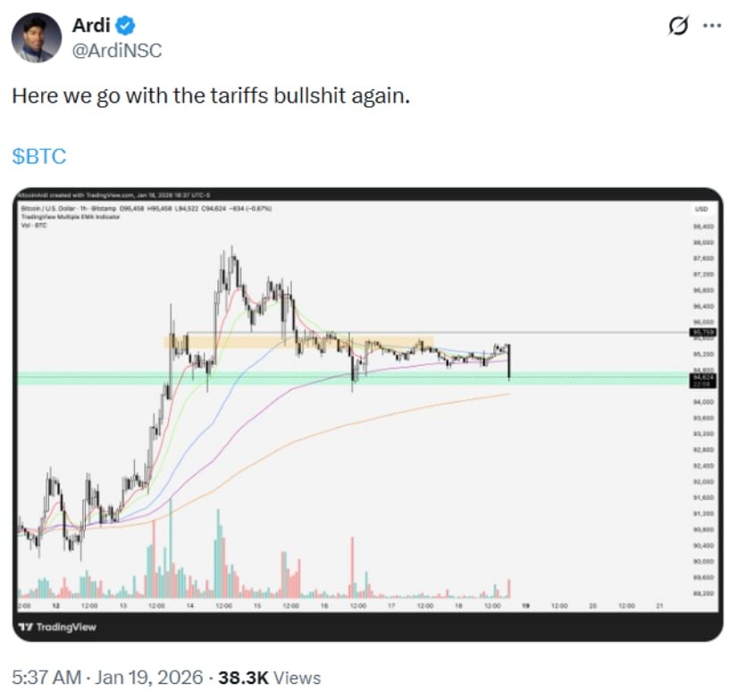Open the three-dots more options menu

pyautogui.click(x=711, y=25)
